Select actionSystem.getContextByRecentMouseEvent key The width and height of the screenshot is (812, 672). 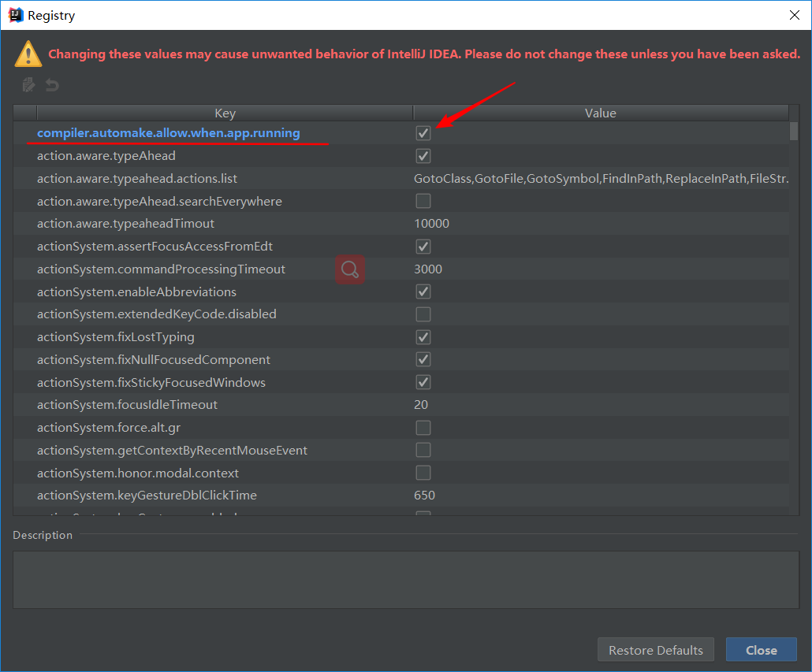173,450
